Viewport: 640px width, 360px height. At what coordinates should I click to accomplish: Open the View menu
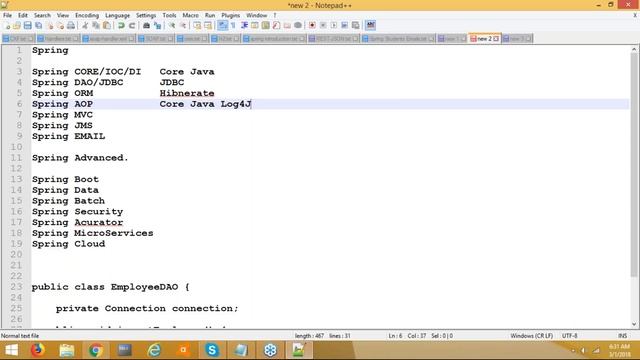(62, 15)
